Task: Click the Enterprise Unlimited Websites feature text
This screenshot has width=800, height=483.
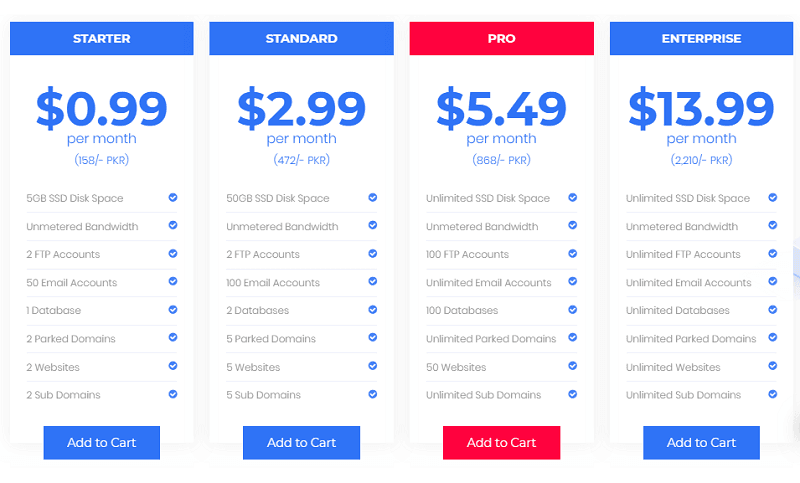Action: [673, 367]
